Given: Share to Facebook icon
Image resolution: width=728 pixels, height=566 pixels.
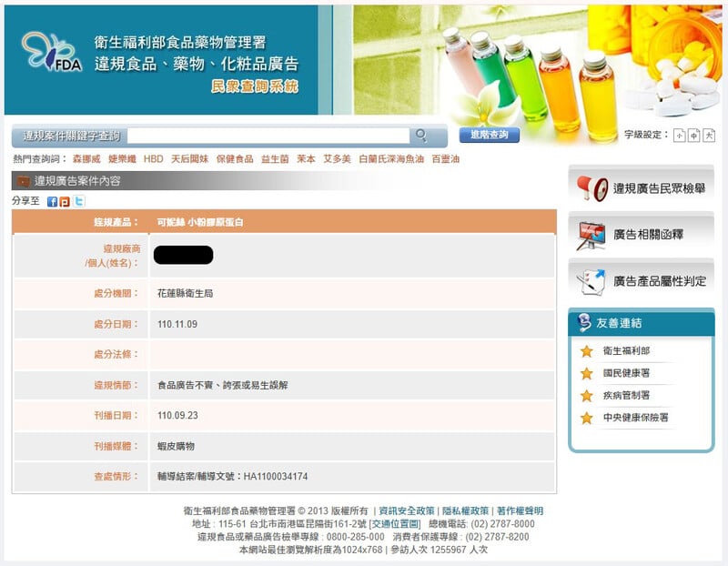Looking at the screenshot, I should pyautogui.click(x=53, y=201).
